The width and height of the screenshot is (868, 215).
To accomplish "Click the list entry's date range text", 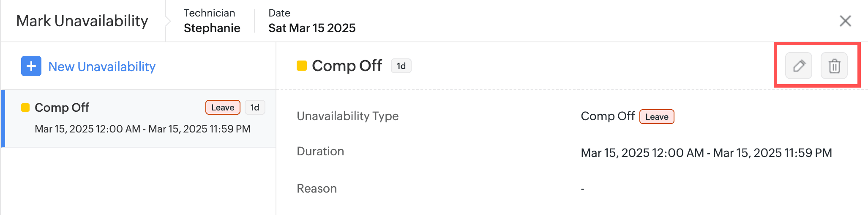I will point(142,129).
